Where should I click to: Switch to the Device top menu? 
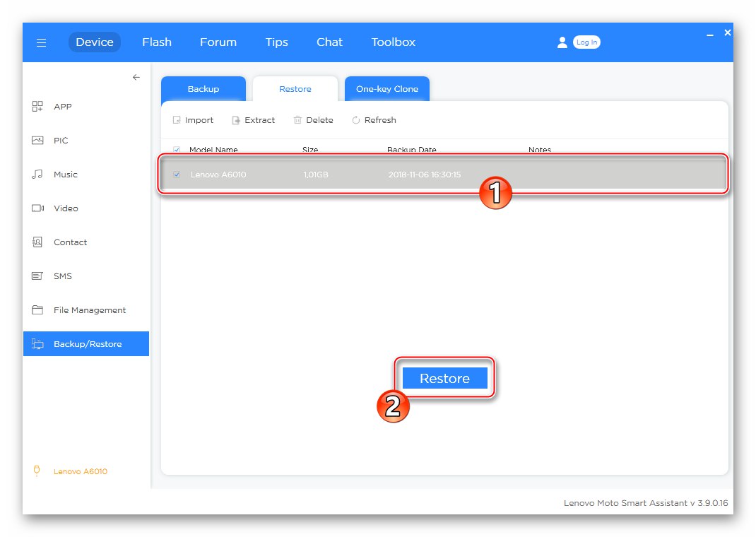tap(95, 42)
